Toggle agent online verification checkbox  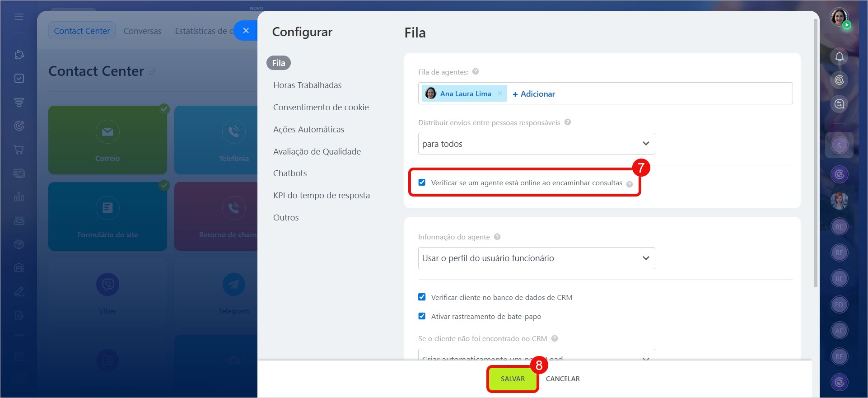coord(422,183)
